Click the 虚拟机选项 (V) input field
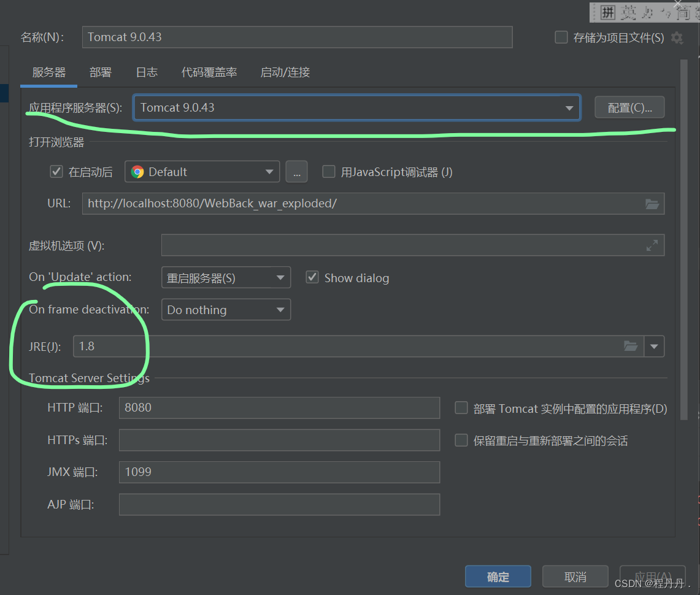This screenshot has width=700, height=595. point(413,245)
